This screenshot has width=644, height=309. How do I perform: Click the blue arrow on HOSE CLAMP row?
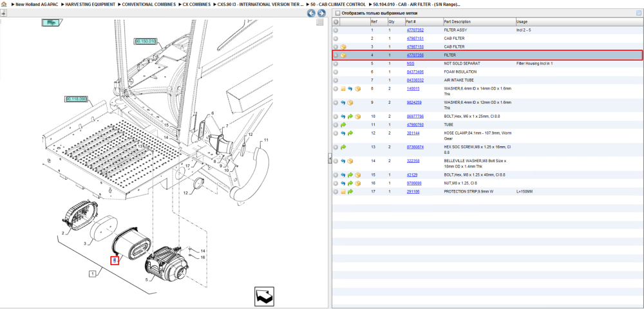point(343,133)
